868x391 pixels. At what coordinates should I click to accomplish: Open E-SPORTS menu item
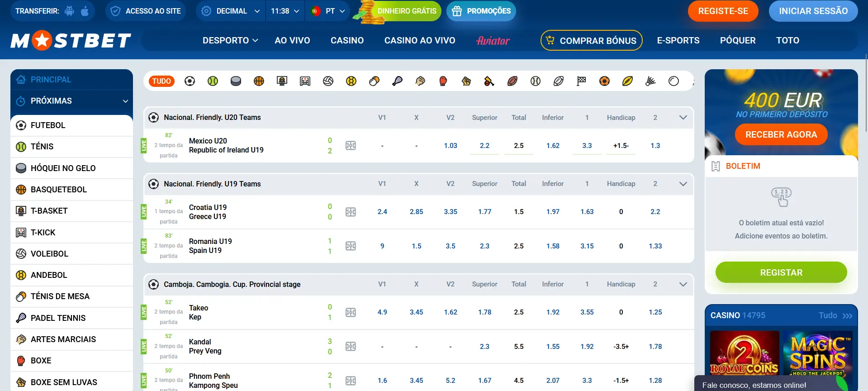pos(678,40)
